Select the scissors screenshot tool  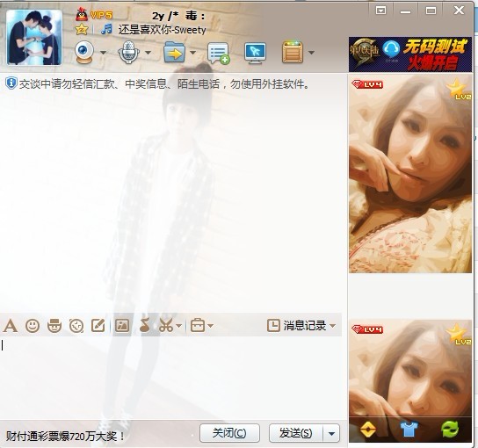pos(166,326)
